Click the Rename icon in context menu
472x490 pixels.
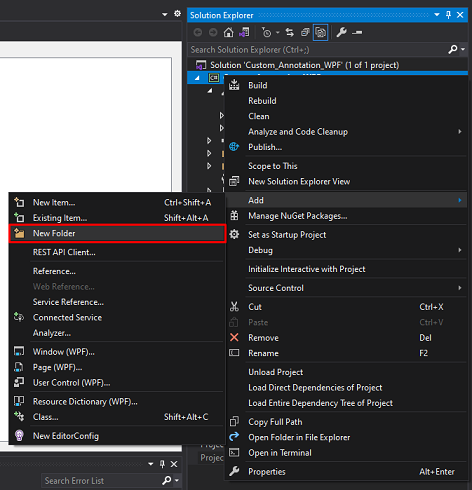click(234, 353)
